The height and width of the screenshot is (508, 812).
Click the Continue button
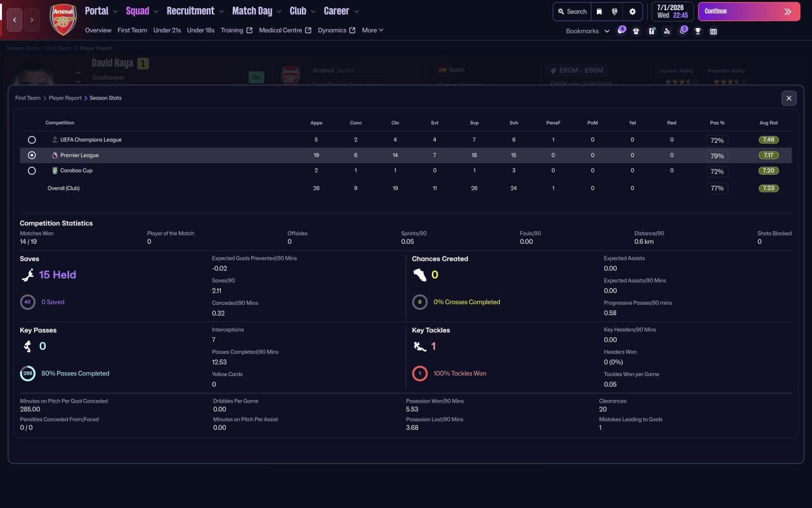point(749,11)
